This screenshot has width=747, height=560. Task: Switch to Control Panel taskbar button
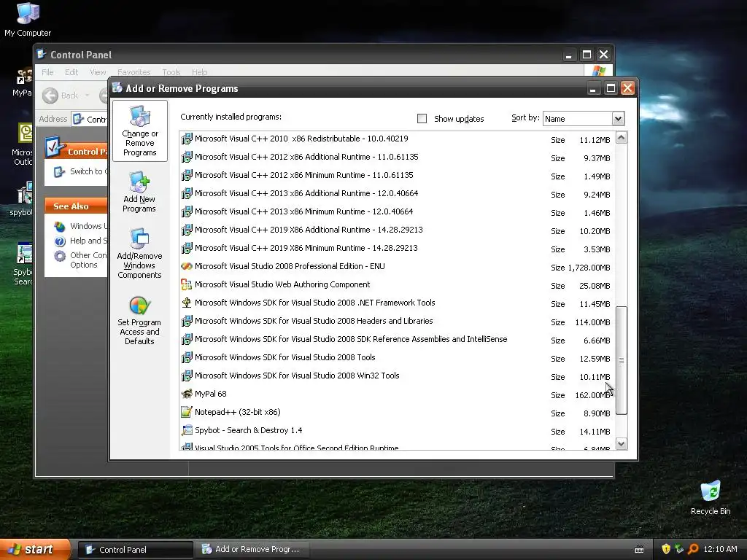click(x=135, y=550)
